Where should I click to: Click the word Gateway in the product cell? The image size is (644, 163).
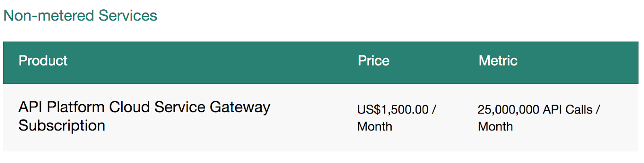point(240,107)
